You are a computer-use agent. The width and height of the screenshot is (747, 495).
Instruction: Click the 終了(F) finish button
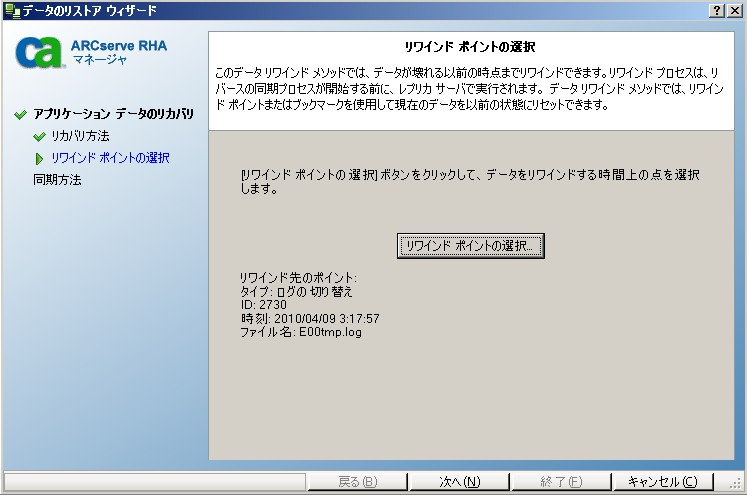(x=561, y=482)
